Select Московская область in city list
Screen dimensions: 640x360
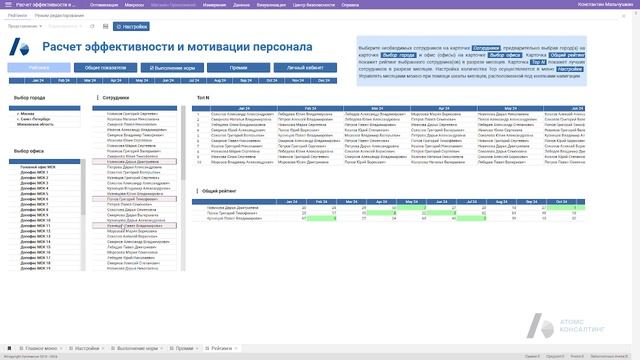pyautogui.click(x=35, y=124)
